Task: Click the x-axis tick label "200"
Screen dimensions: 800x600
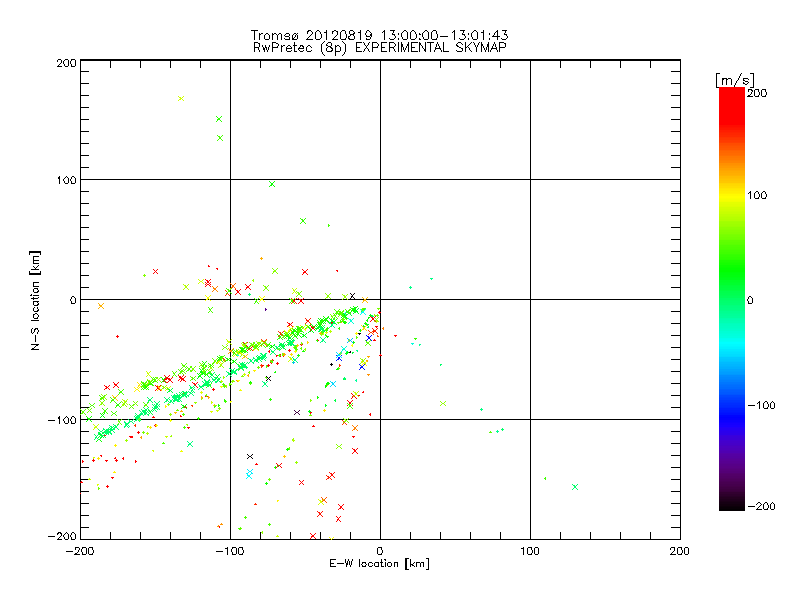Action: point(680,551)
